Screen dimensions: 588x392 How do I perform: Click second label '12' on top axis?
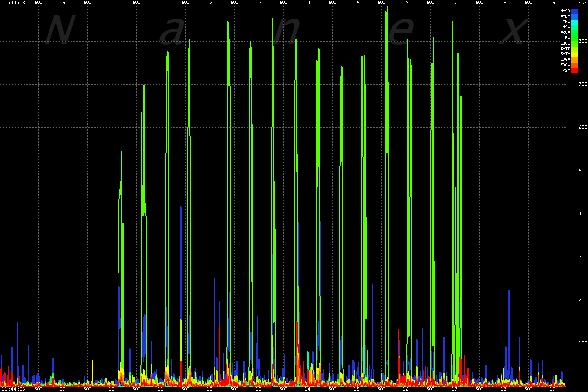[x=209, y=2]
